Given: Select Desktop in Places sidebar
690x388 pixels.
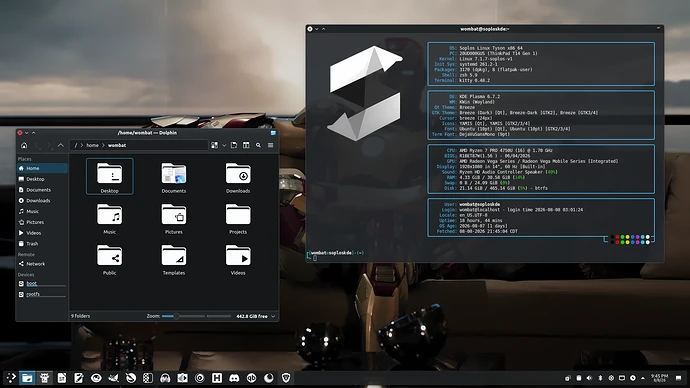Looking at the screenshot, I should tap(42, 179).
